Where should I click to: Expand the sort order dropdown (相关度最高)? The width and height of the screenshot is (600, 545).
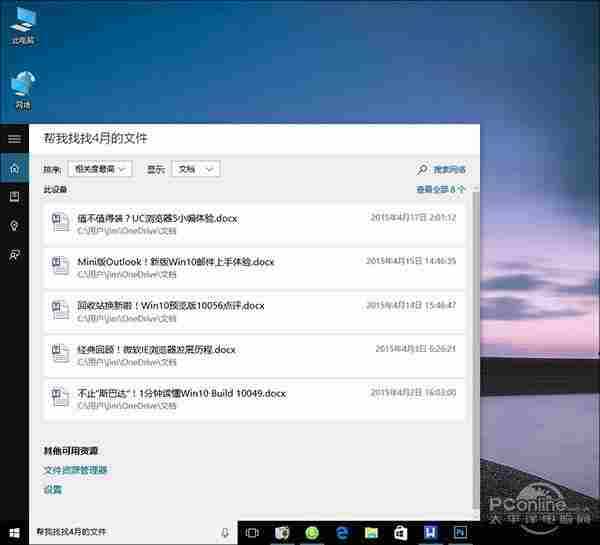point(101,170)
